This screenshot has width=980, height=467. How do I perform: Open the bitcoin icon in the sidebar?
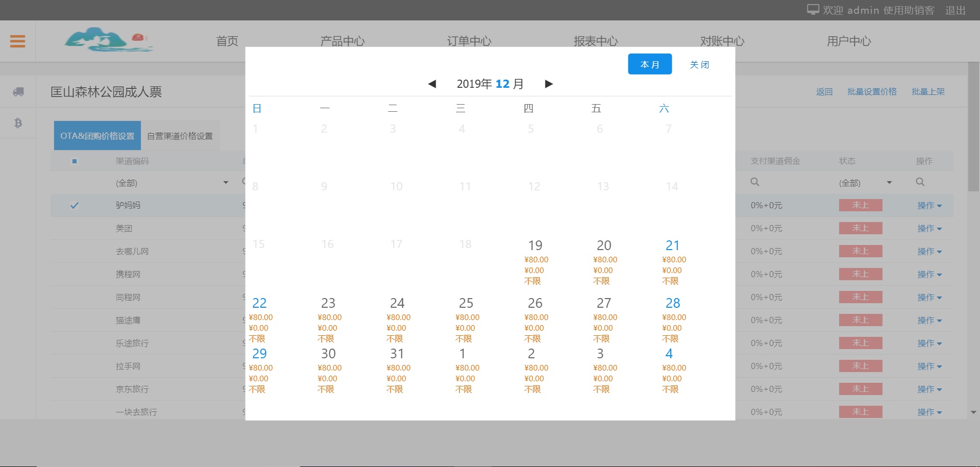[x=18, y=123]
